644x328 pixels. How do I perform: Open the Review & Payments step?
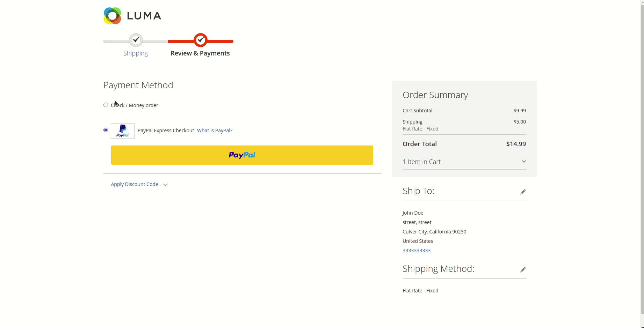coord(200,53)
